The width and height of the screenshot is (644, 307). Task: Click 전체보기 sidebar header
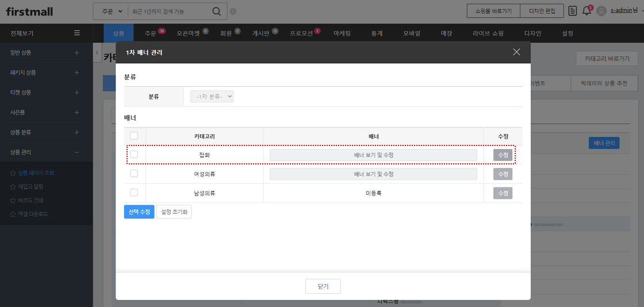tap(21, 33)
